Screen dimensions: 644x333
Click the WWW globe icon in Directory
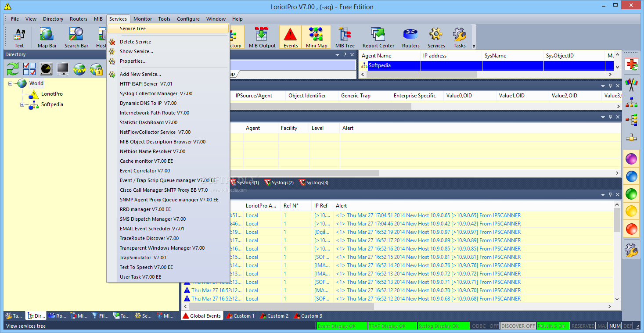coord(79,69)
